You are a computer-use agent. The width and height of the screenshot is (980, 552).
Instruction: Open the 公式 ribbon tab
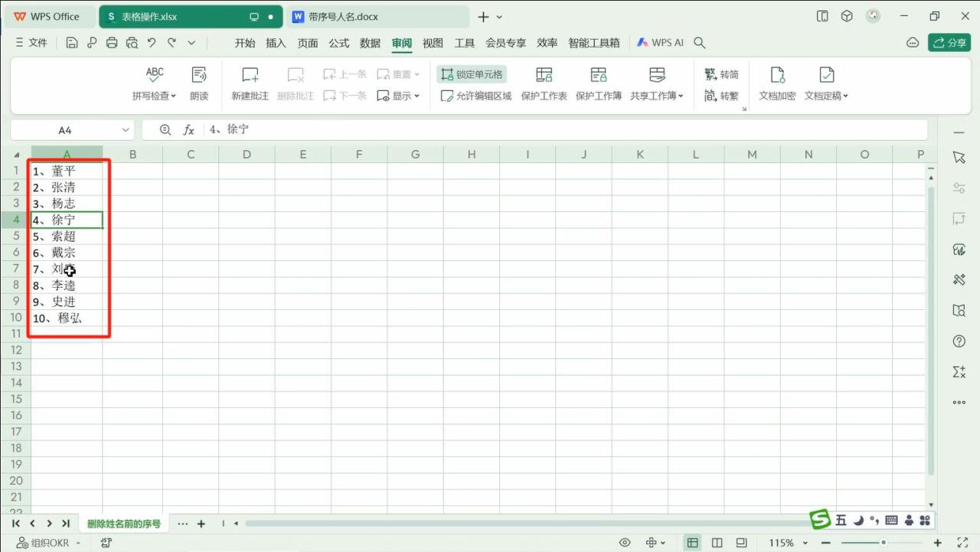coord(339,43)
